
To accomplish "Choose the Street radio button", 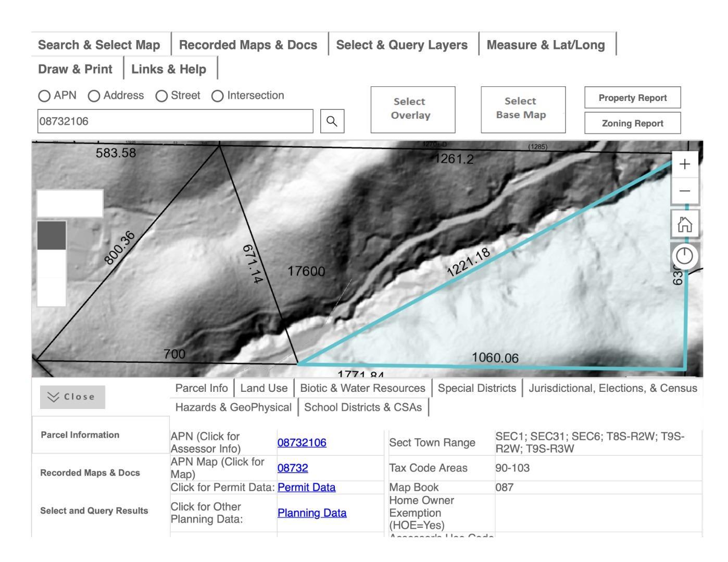I will (162, 96).
